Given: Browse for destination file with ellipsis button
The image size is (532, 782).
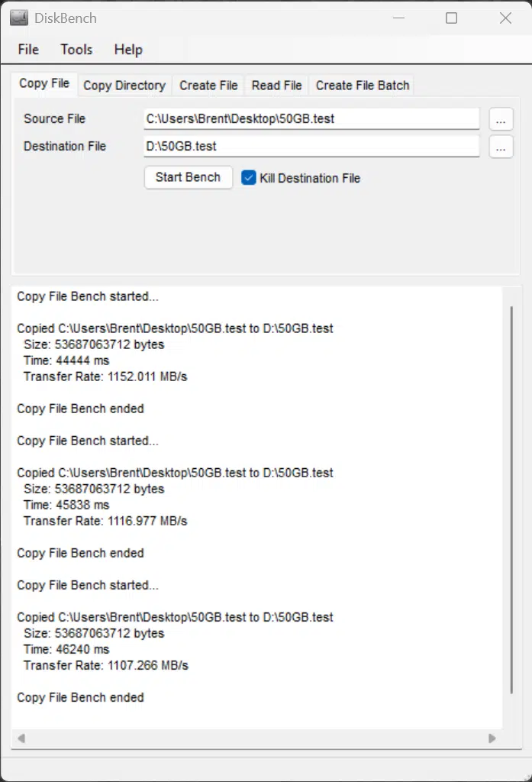Looking at the screenshot, I should coord(501,147).
